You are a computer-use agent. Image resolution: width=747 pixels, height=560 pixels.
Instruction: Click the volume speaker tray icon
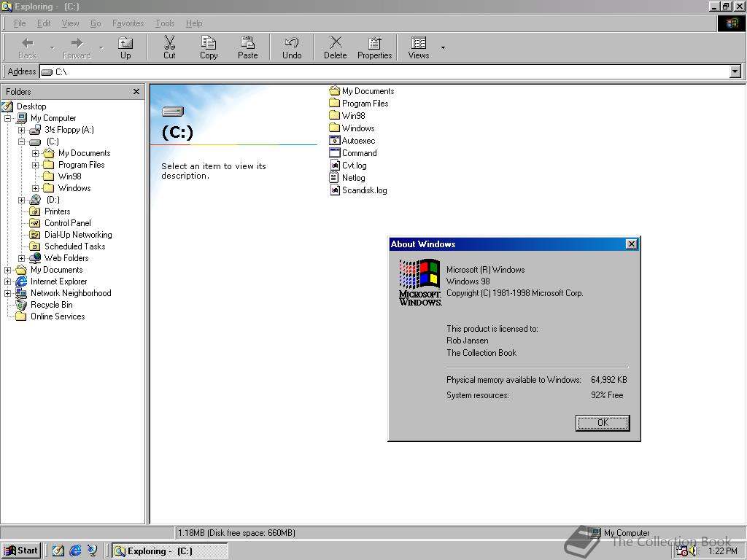tap(693, 551)
